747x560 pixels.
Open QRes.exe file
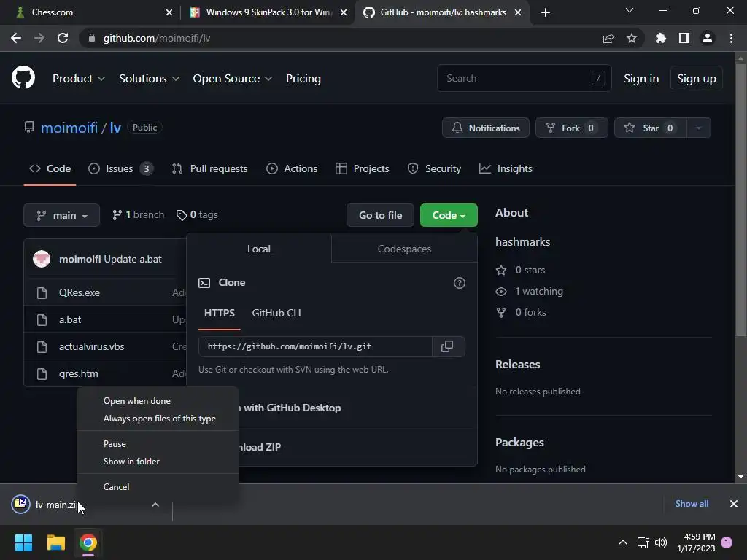click(x=79, y=293)
